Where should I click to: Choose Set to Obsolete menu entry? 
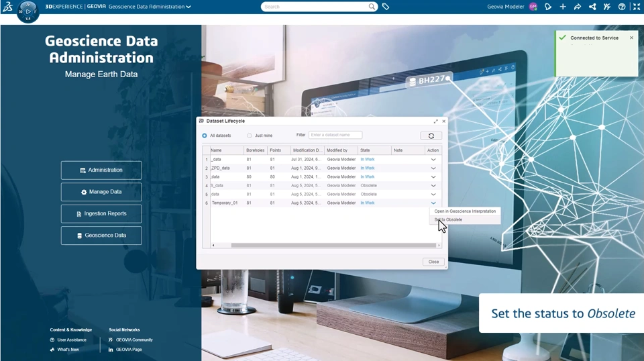pos(465,219)
